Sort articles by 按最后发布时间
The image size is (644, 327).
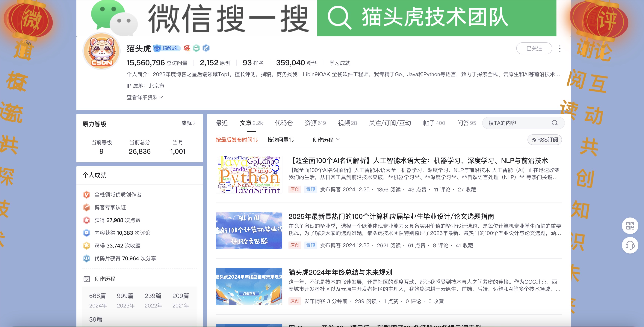(237, 140)
